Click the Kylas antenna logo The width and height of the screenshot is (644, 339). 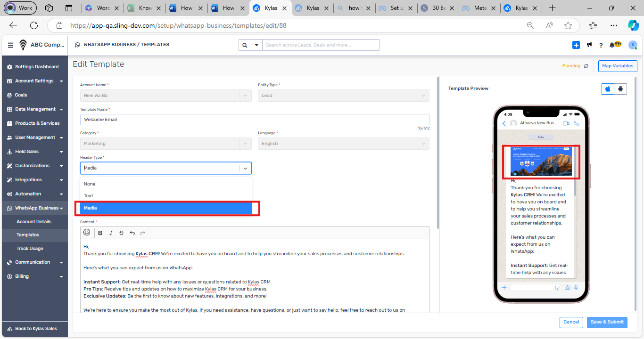coord(23,45)
